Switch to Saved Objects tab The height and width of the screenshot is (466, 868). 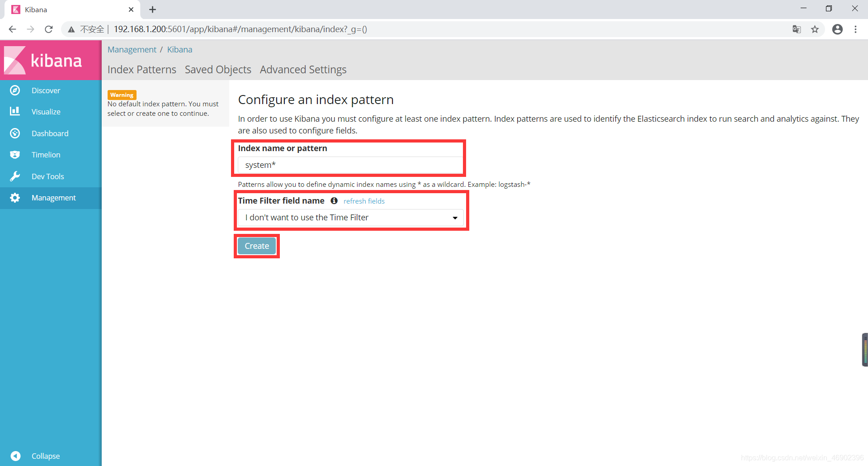point(218,69)
